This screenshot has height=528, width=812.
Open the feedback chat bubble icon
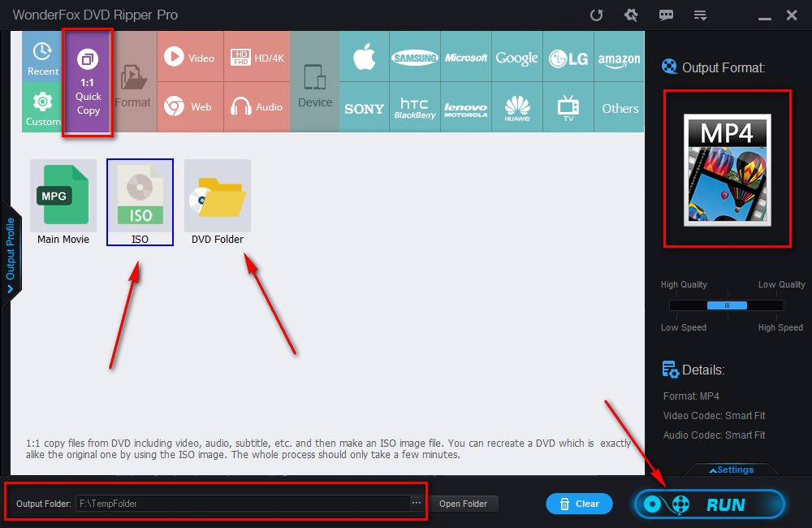point(666,15)
